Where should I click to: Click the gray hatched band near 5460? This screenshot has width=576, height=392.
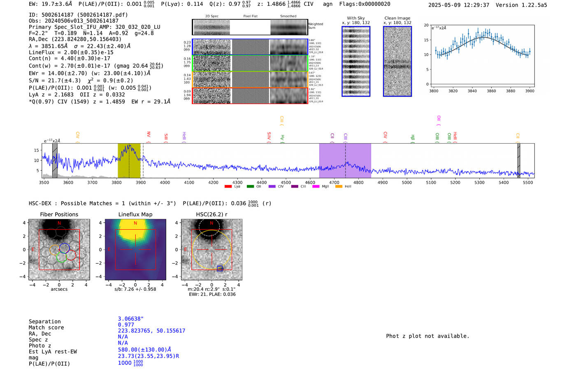point(519,160)
